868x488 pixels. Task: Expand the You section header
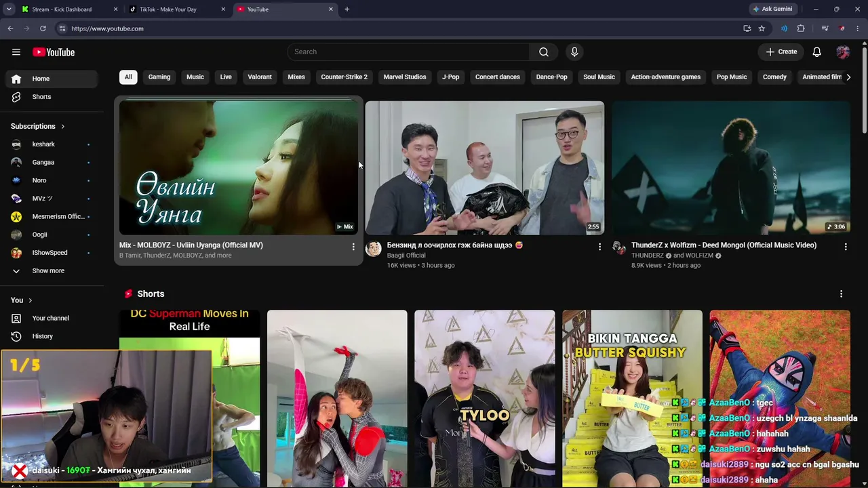pos(22,300)
